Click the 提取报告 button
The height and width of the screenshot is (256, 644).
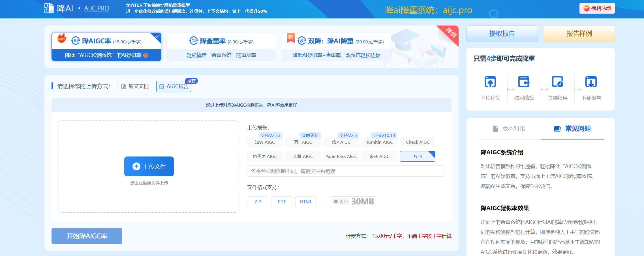[x=502, y=33]
